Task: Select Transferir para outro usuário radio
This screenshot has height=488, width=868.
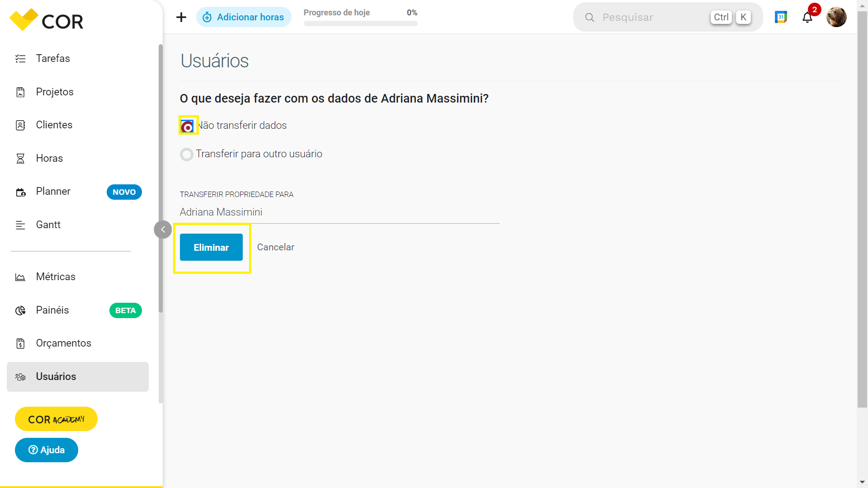Action: click(x=186, y=155)
